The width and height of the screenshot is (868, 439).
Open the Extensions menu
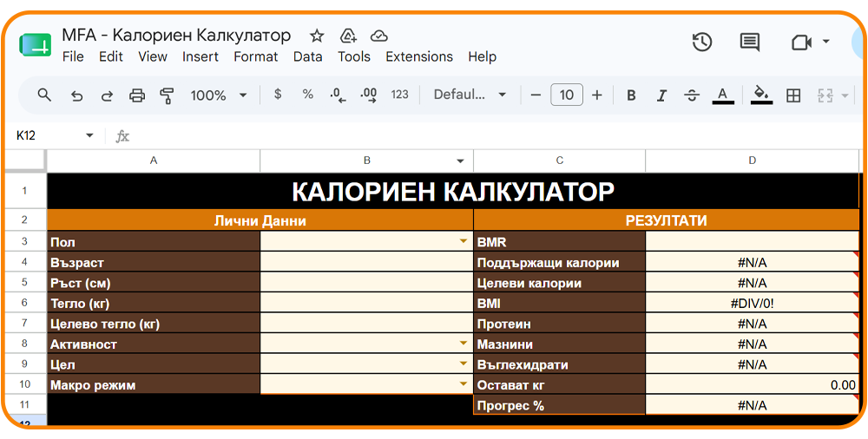419,56
